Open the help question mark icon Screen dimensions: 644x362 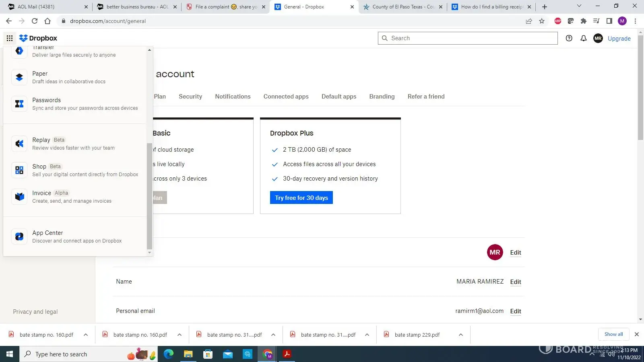click(x=569, y=38)
